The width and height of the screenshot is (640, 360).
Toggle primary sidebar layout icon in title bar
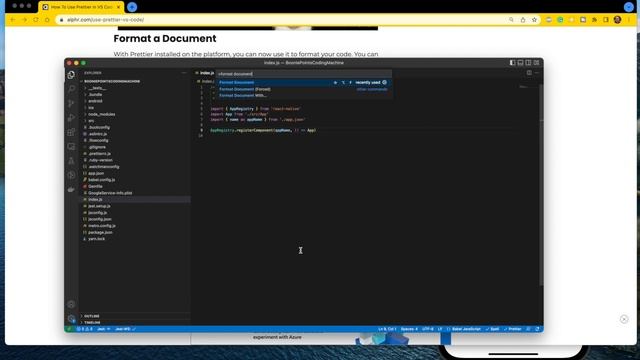[512, 62]
